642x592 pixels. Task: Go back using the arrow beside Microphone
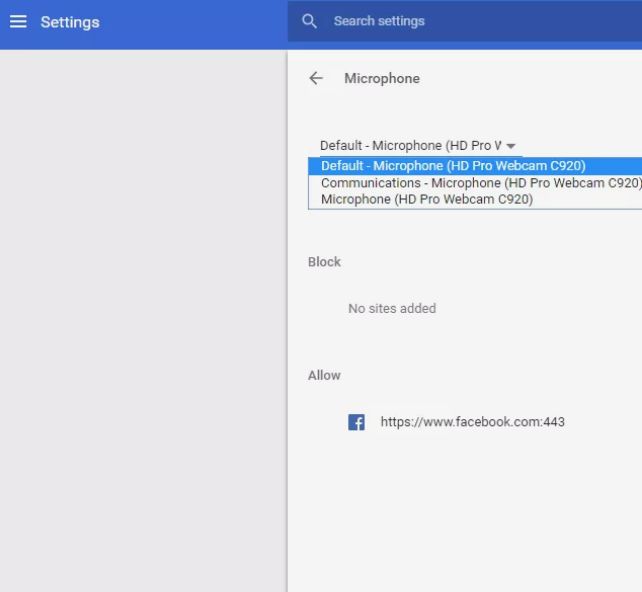[x=316, y=78]
